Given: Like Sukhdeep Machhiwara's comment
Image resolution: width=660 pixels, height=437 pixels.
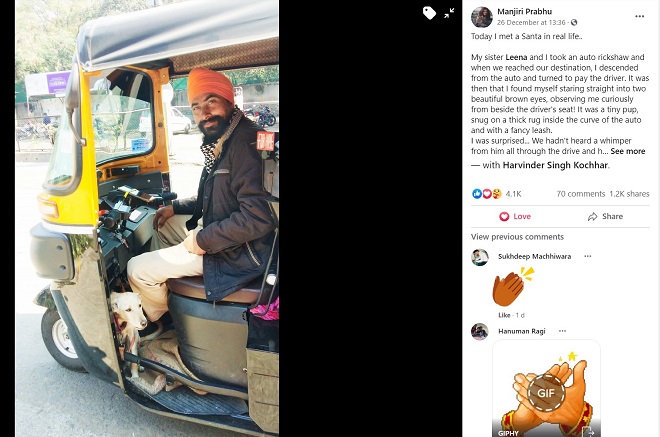Looking at the screenshot, I should coord(504,315).
